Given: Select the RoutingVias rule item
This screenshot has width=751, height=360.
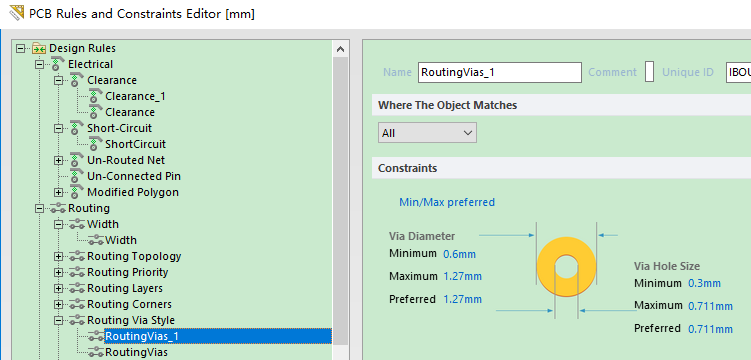Looking at the screenshot, I should [x=137, y=352].
